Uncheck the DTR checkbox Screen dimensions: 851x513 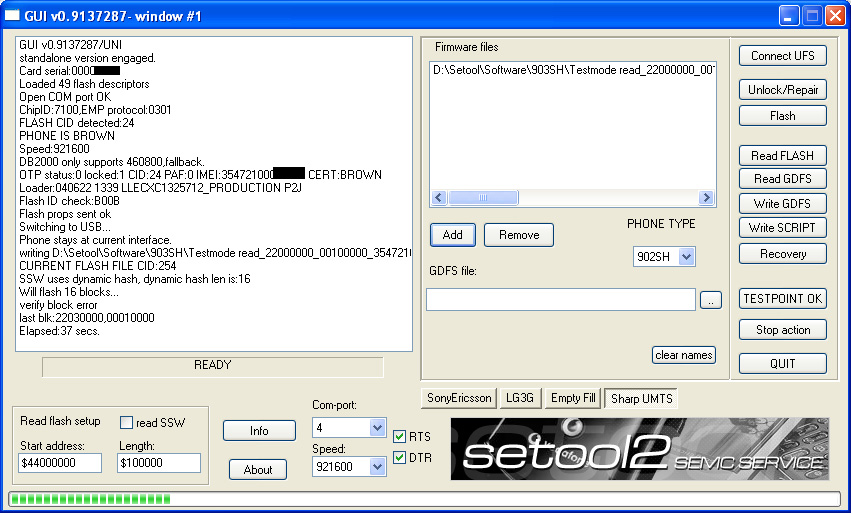(400, 458)
